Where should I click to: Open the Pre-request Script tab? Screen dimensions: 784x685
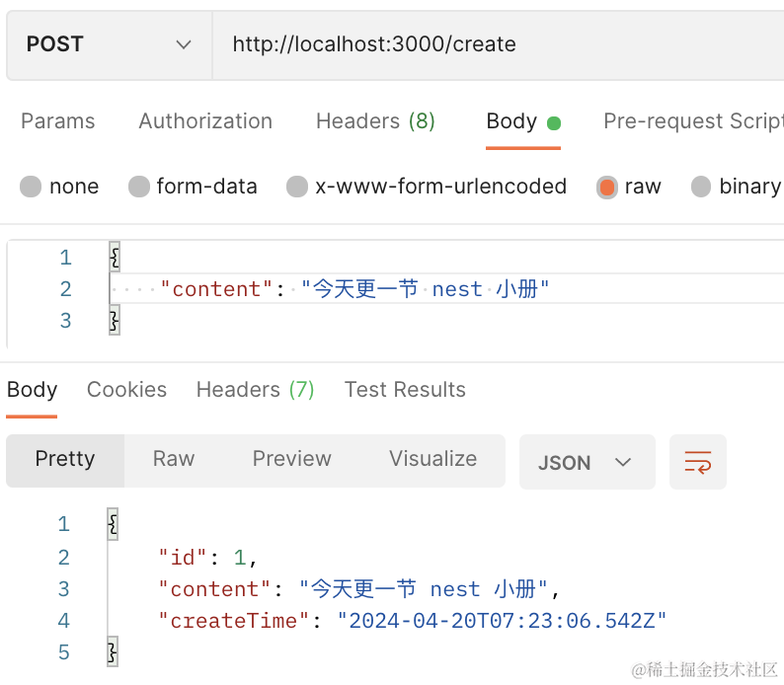click(691, 121)
